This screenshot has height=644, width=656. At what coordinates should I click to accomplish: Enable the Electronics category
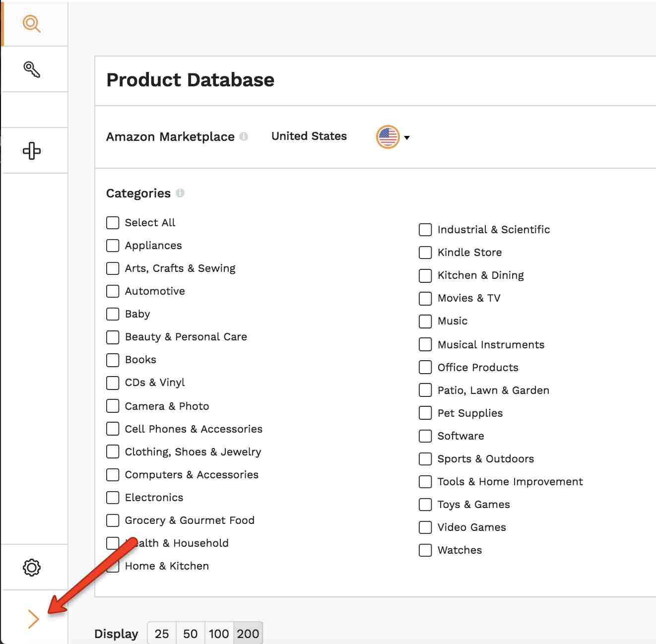113,498
